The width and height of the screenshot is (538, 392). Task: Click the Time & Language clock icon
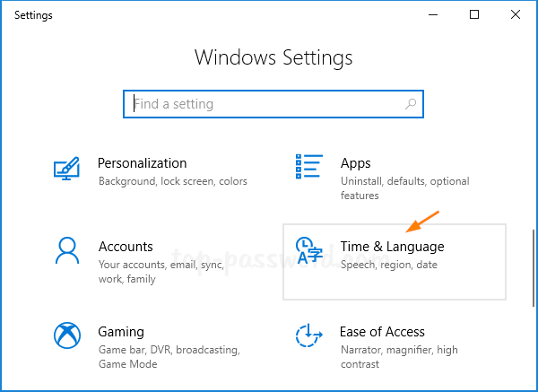pos(308,253)
